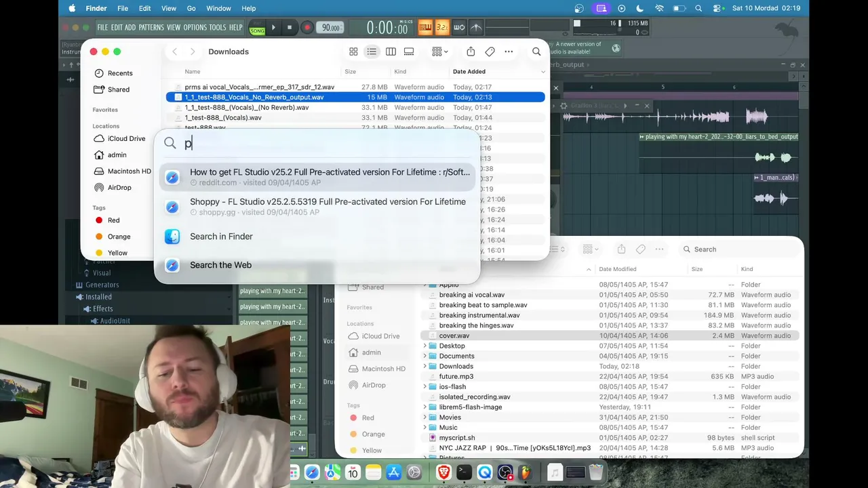Toggle the typing keyboard to piano icon
This screenshot has width=868, height=488.
(425, 28)
